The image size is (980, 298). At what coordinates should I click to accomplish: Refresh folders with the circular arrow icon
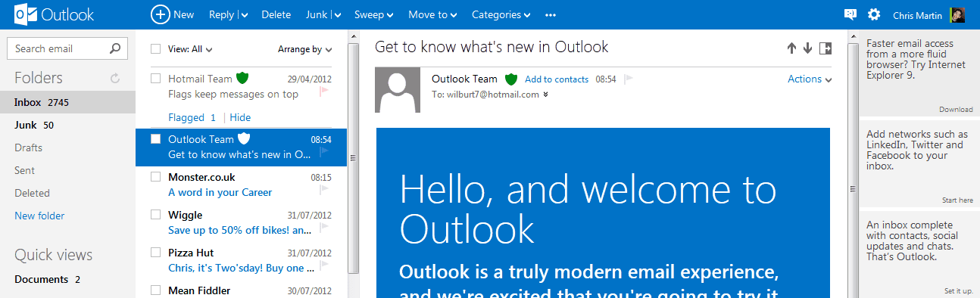[x=115, y=78]
